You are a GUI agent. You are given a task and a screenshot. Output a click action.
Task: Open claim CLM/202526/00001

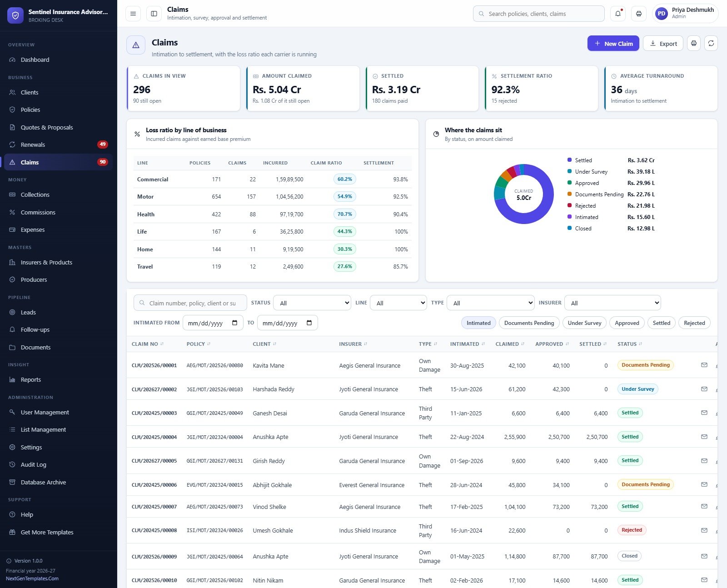(x=154, y=365)
